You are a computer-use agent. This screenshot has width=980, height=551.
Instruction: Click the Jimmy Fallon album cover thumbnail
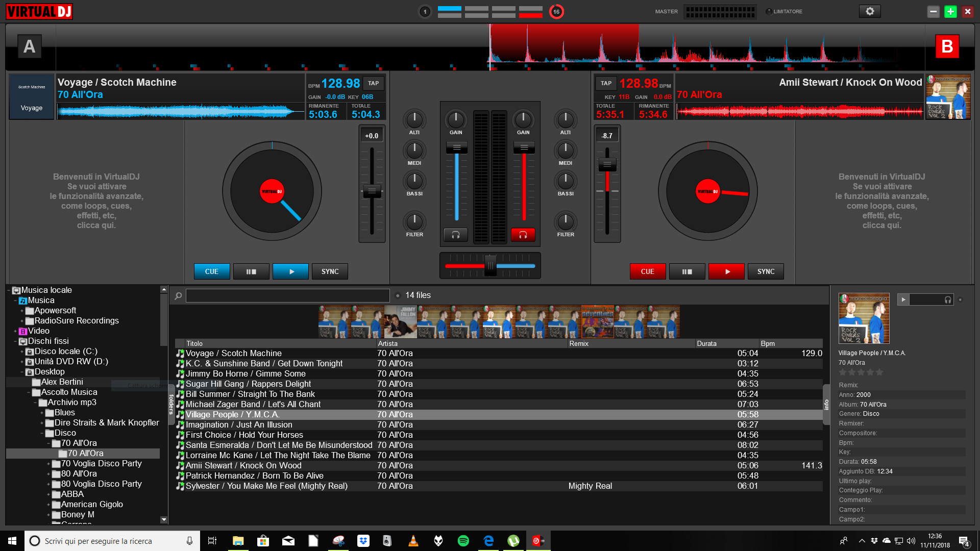coord(400,321)
